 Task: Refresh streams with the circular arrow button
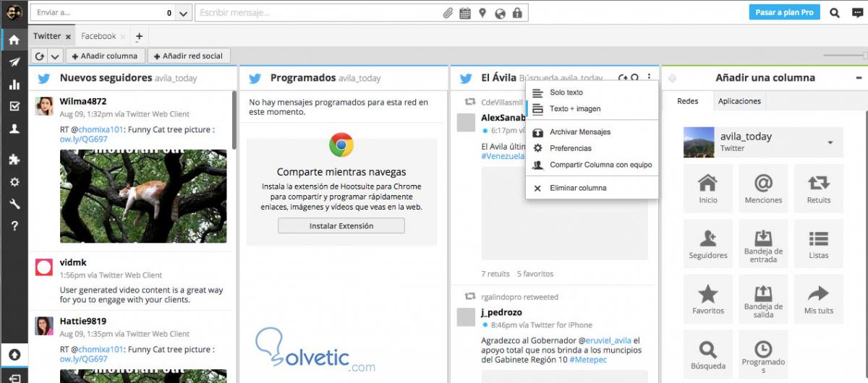[x=40, y=56]
